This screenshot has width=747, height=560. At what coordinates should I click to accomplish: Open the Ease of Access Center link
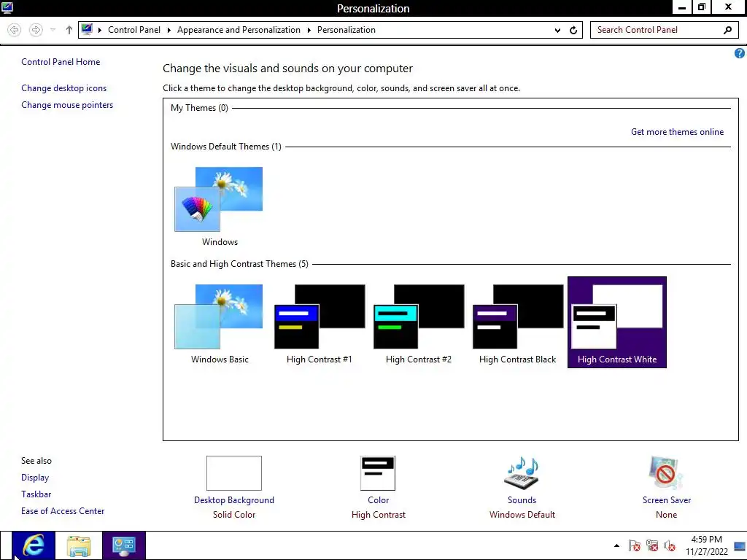pos(63,511)
